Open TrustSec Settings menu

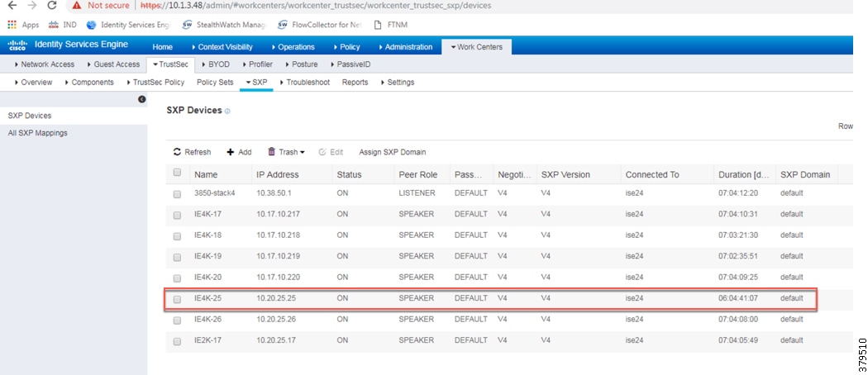pos(397,83)
